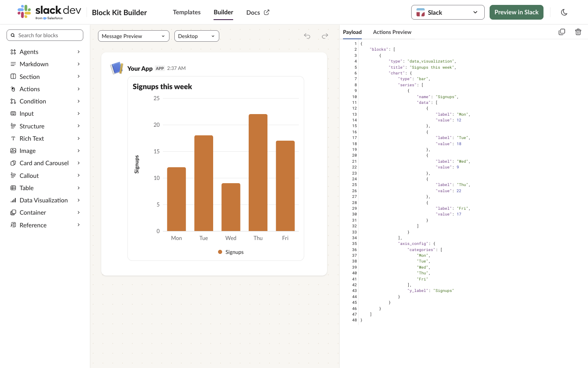The image size is (588, 368).
Task: Click the Container block icon
Action: pos(13,213)
